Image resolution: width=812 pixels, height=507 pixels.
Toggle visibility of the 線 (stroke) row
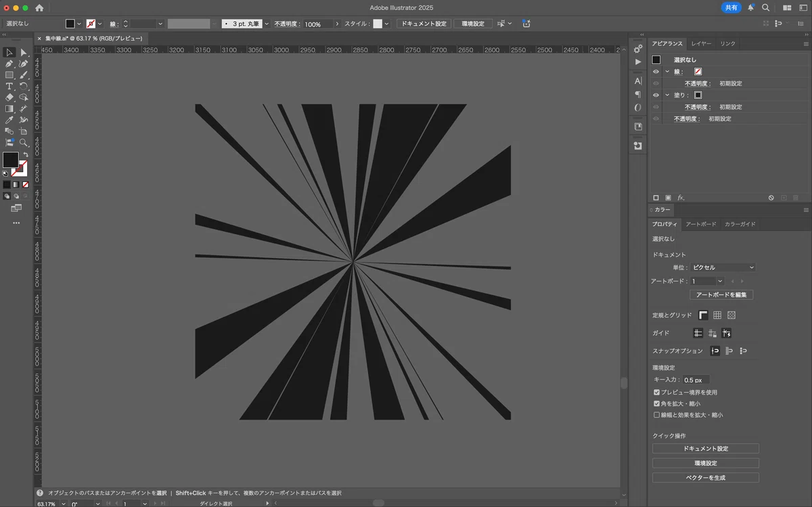656,72
